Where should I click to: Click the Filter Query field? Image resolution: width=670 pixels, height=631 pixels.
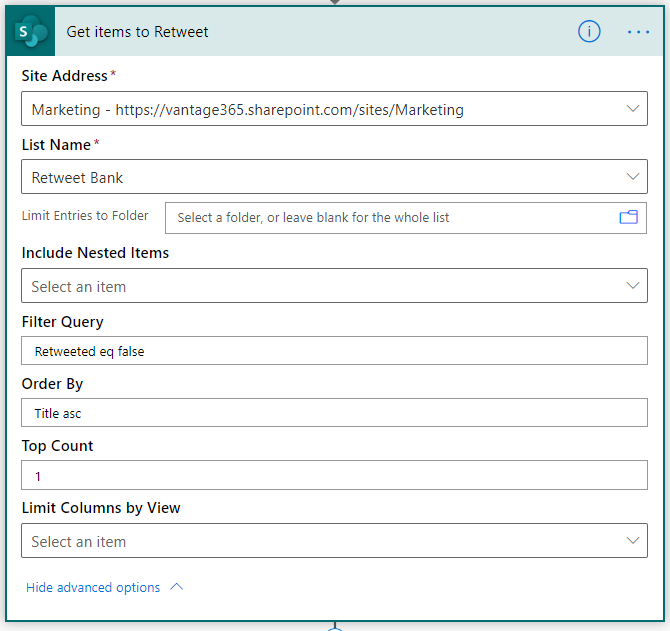click(335, 351)
